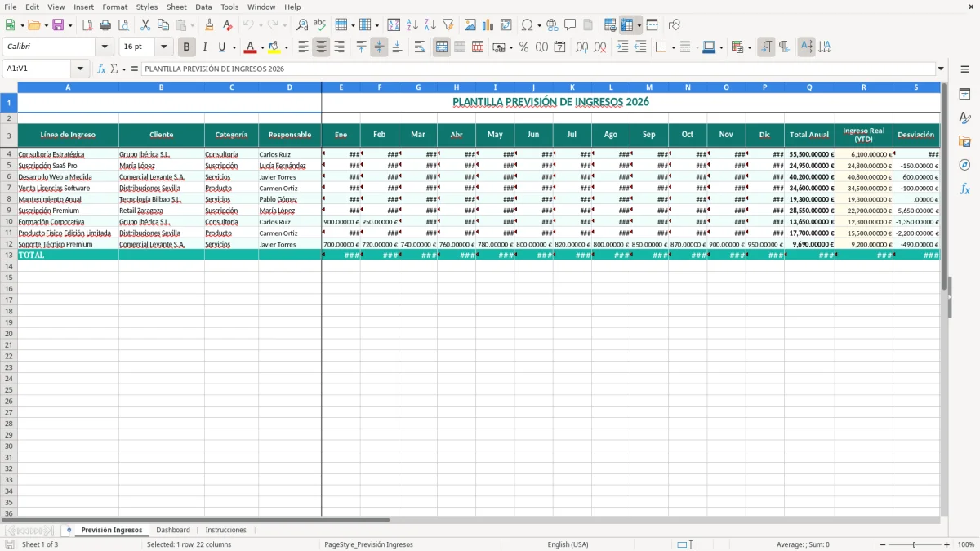Export directly as PDF
Screen dimensions: 980x551
click(87, 25)
